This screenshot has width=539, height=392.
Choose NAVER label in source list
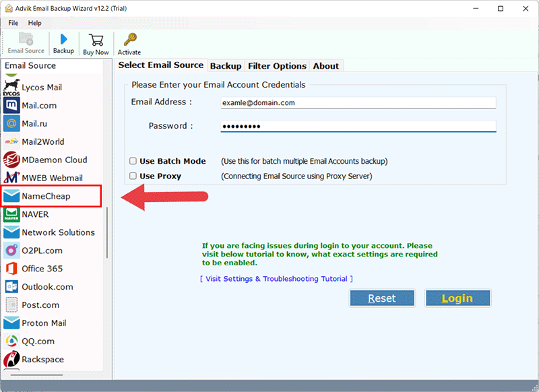(35, 214)
